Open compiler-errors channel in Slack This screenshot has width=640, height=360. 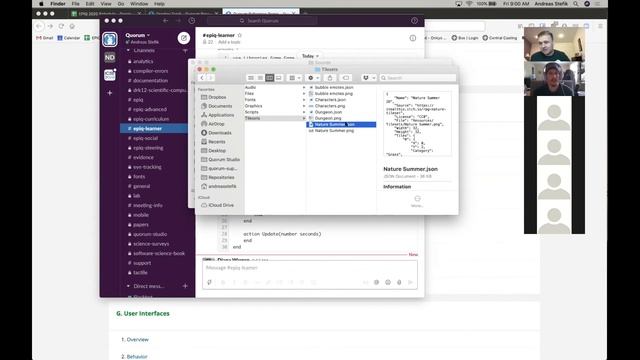(x=150, y=71)
